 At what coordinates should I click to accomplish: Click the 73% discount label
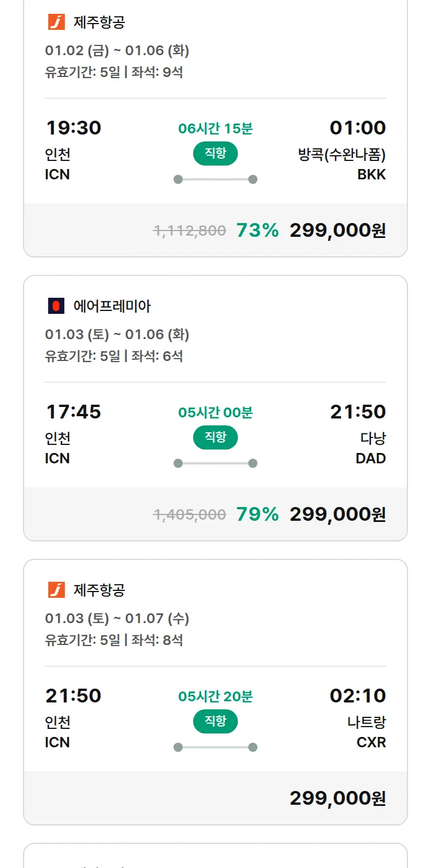click(x=257, y=231)
